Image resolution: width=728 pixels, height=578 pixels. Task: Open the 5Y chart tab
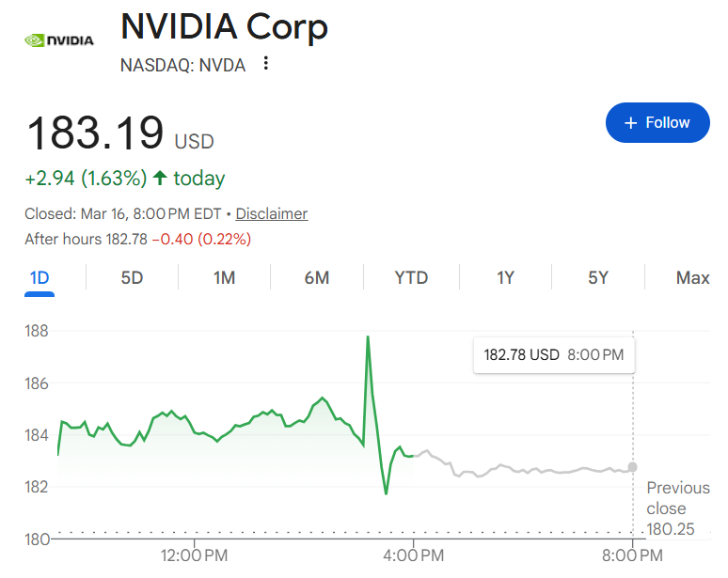click(598, 277)
